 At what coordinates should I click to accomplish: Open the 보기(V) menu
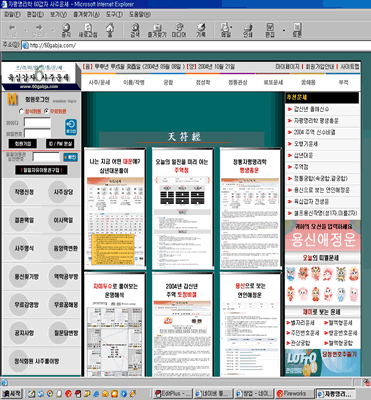coord(58,15)
